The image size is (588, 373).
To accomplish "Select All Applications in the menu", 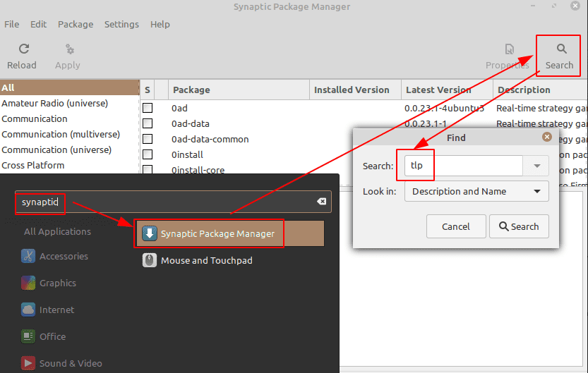I will tap(57, 231).
